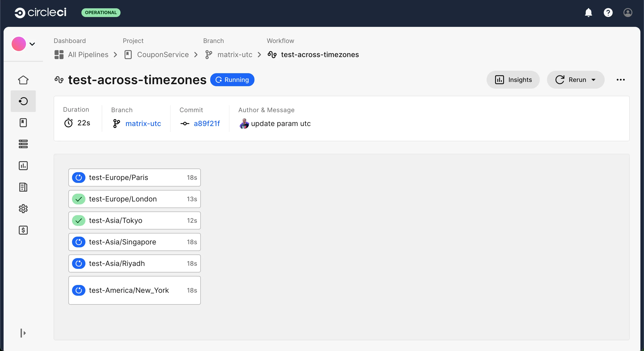644x351 pixels.
Task: Open the Projects sidebar bookmark icon
Action: pyautogui.click(x=23, y=123)
